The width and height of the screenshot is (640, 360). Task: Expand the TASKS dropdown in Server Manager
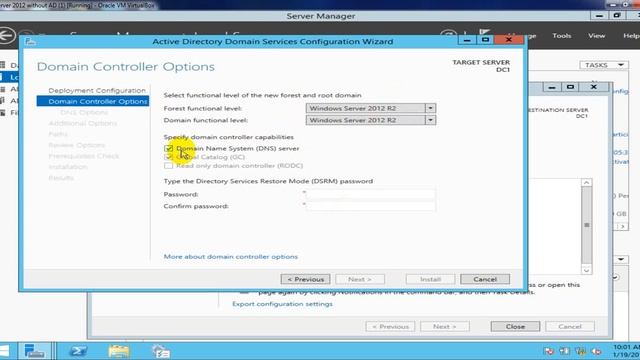(x=604, y=65)
